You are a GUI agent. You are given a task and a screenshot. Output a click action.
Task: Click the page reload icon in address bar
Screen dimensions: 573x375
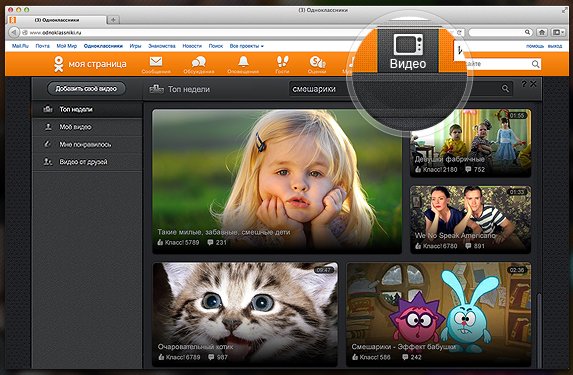point(460,33)
